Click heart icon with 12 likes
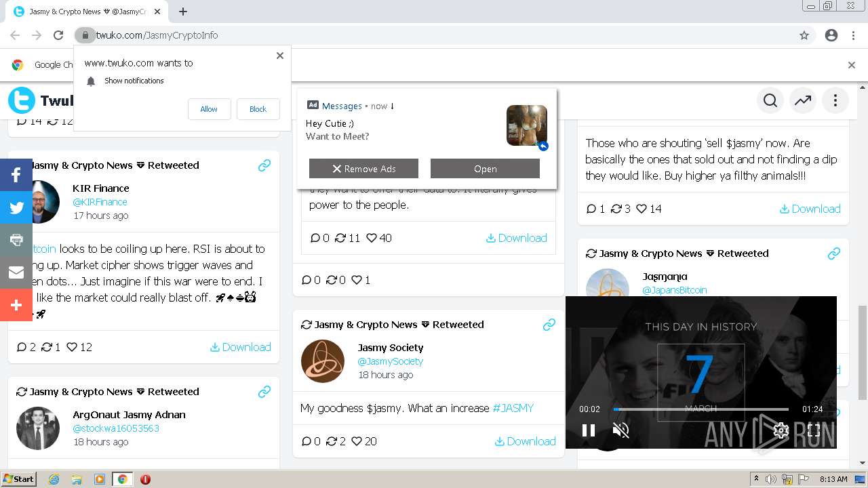 click(x=72, y=347)
